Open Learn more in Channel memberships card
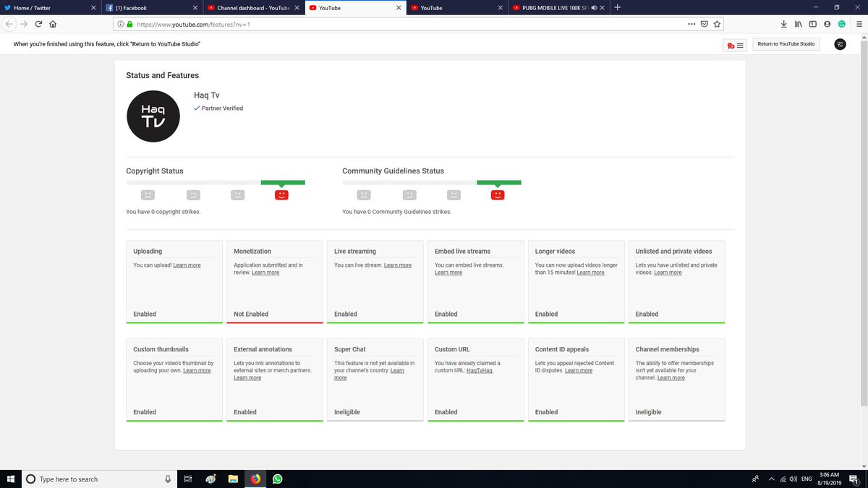Image resolution: width=868 pixels, height=488 pixels. (671, 377)
